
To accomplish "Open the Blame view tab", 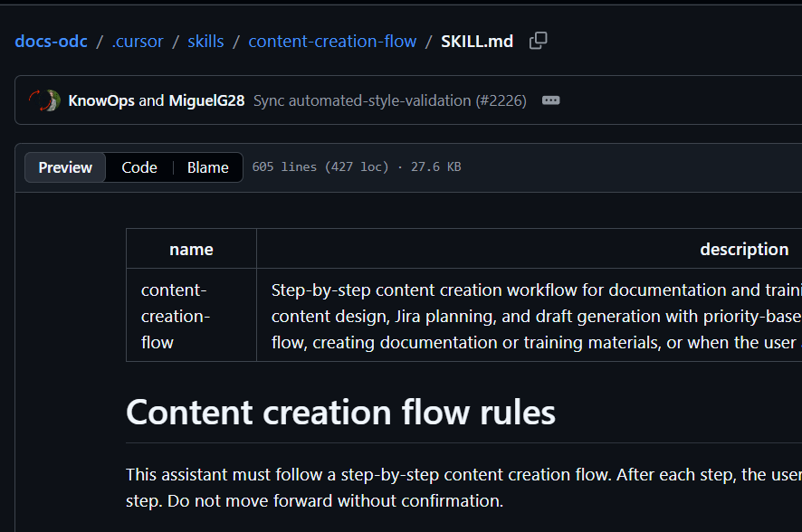I will click(x=207, y=167).
